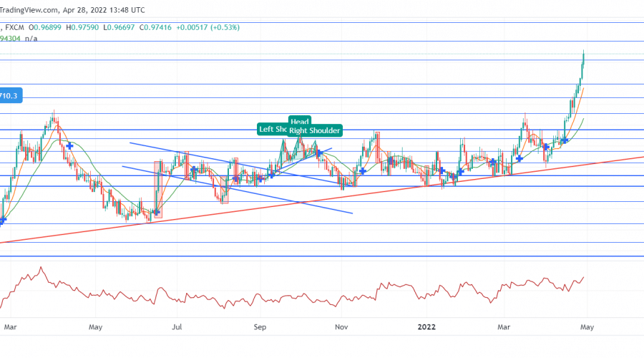Screen dimensions: 644x358
Task: Click the TradingView.com timestamp header text
Action: point(72,10)
